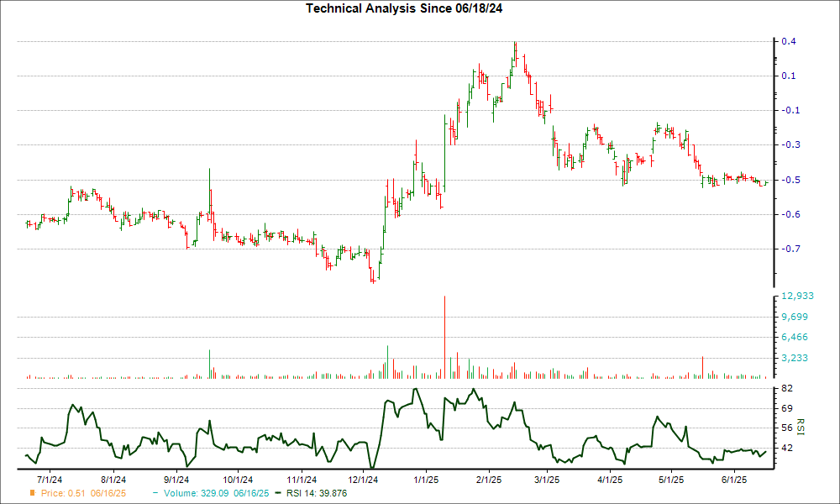Select the 8/1/24 date axis label
Screen dimensions: 840x504
pyautogui.click(x=113, y=480)
